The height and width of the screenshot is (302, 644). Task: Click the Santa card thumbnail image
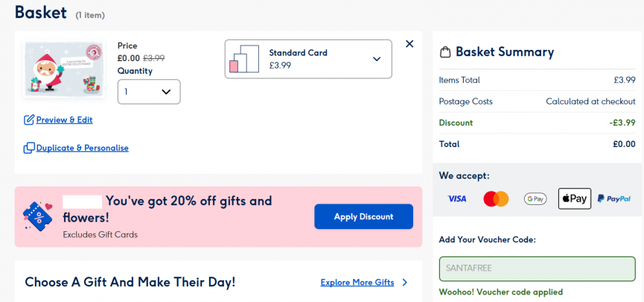[x=63, y=69]
